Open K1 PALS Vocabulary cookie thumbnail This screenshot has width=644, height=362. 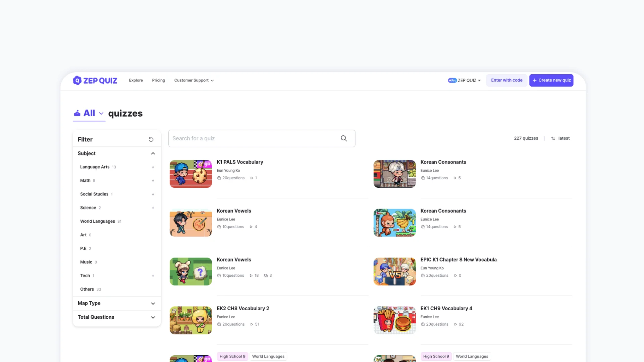pos(191,174)
